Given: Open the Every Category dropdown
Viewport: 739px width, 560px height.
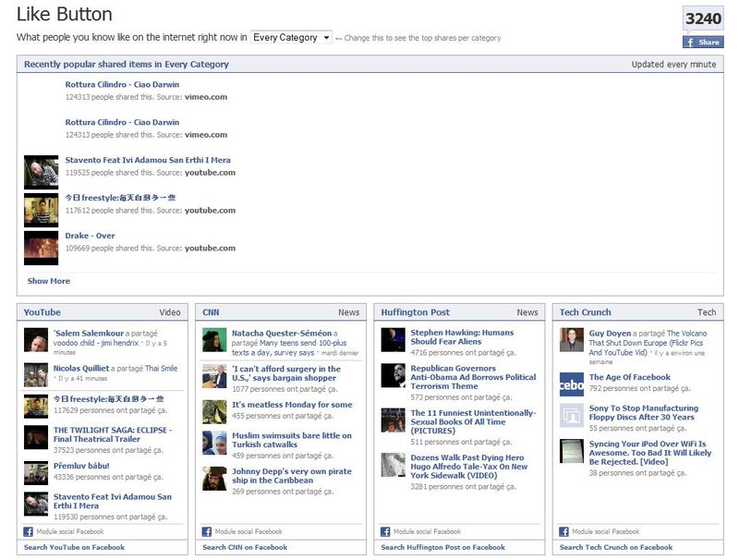Looking at the screenshot, I should tap(291, 37).
